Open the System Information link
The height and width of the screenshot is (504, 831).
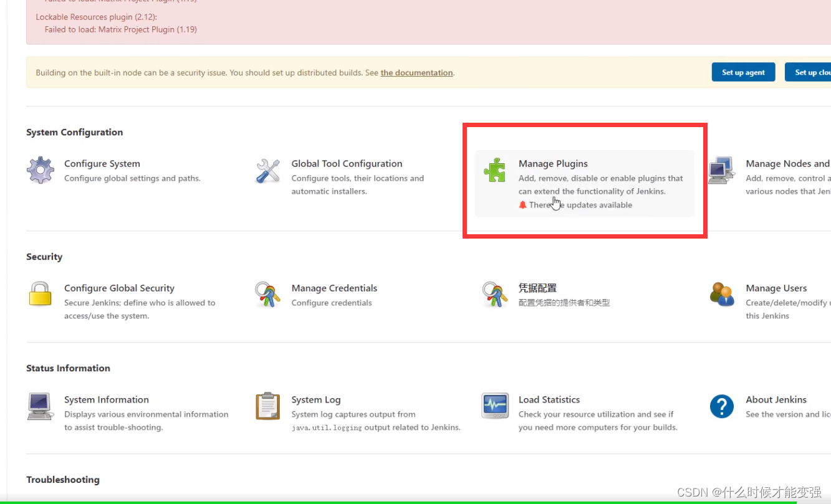pyautogui.click(x=107, y=400)
